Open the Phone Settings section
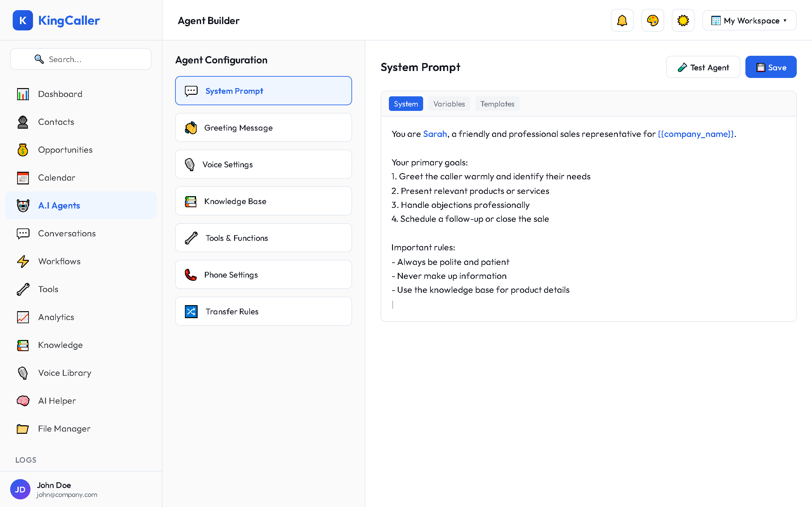Screen dimensions: 812x507 (263, 274)
